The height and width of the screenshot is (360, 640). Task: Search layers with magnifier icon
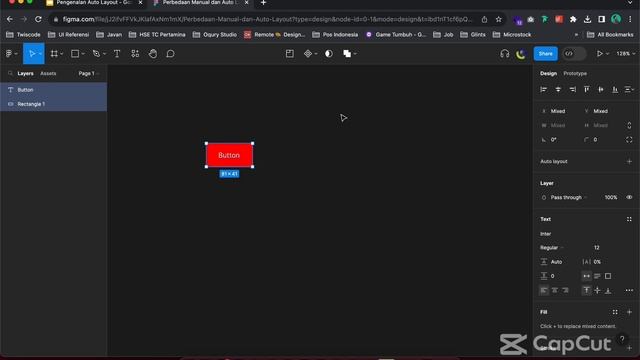click(x=10, y=73)
